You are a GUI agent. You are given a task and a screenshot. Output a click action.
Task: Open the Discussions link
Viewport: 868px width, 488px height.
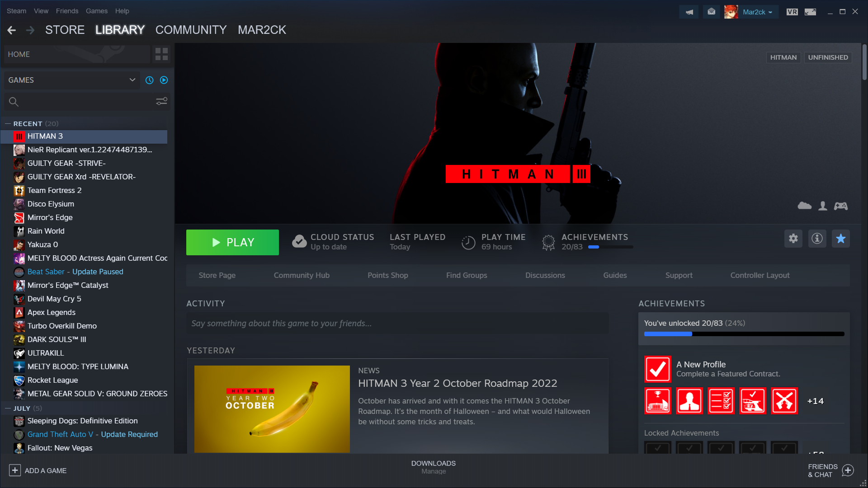tap(545, 275)
